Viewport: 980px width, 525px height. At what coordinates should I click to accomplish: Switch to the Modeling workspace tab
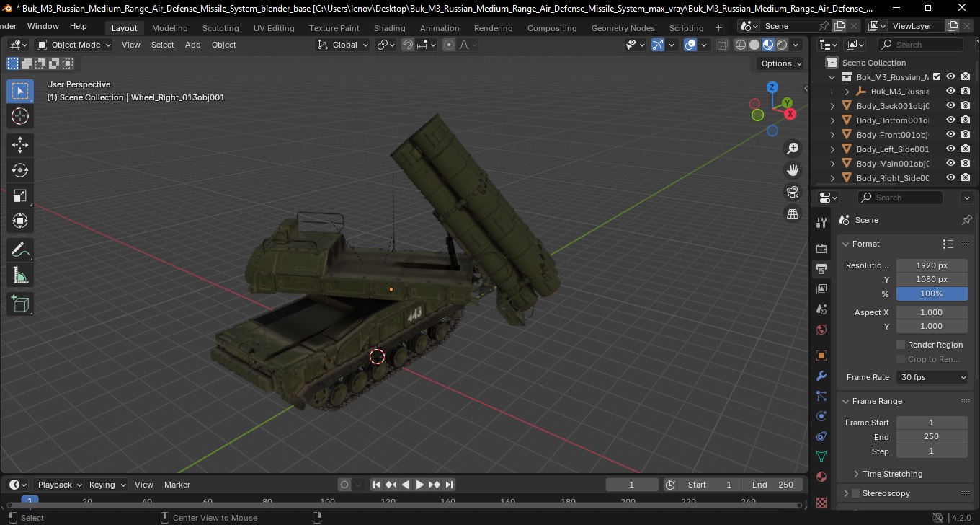(169, 28)
